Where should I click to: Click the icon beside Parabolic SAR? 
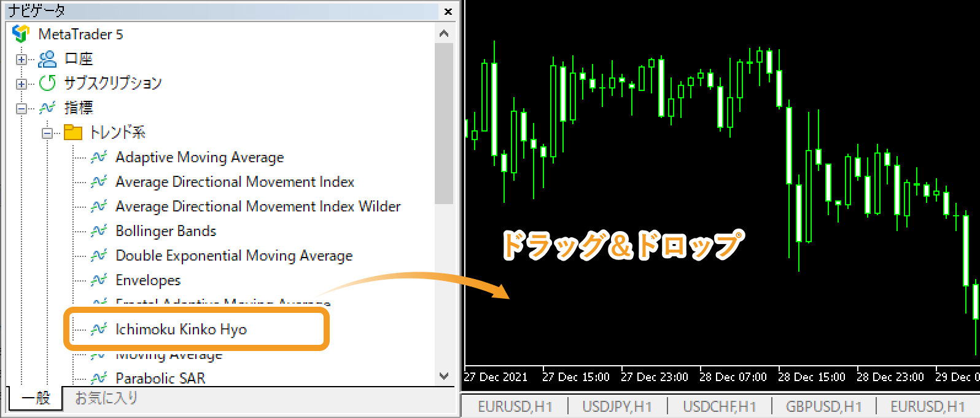[x=99, y=378]
